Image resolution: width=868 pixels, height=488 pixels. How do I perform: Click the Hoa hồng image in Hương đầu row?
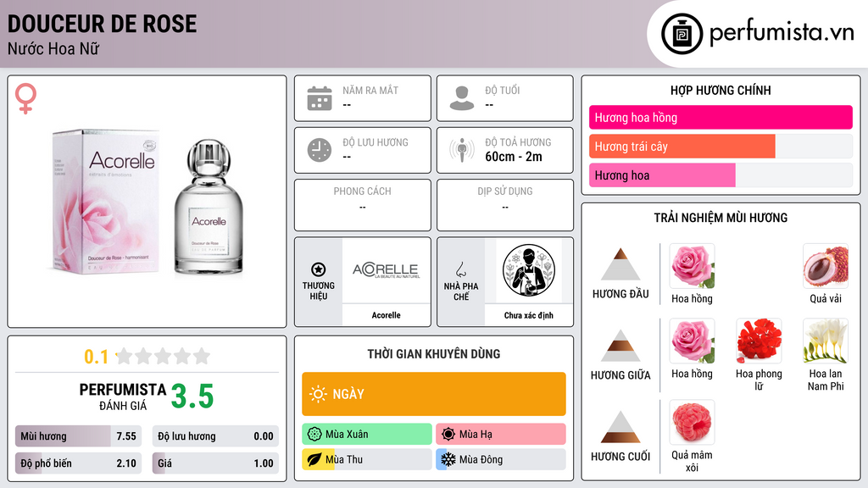coord(692,266)
